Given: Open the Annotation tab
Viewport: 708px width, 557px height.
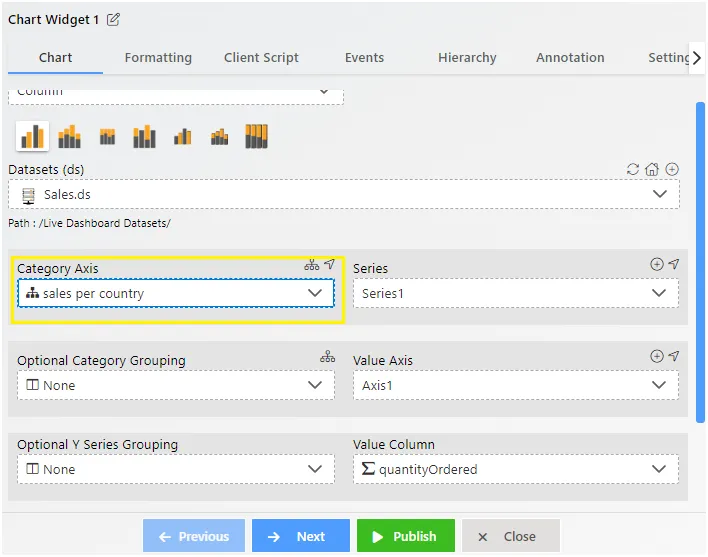Looking at the screenshot, I should [x=570, y=58].
